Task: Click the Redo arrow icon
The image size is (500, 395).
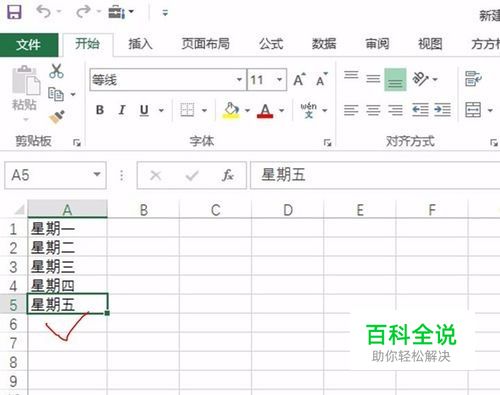Action: coord(83,12)
